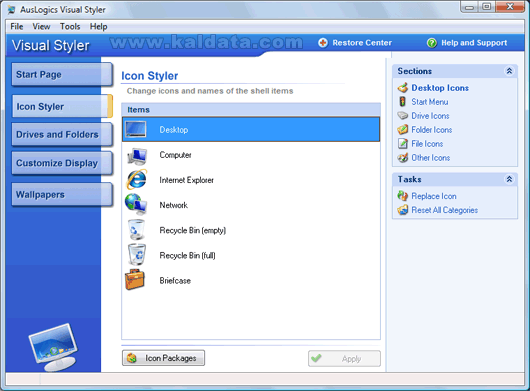The height and width of the screenshot is (391, 530).
Task: Switch to Wallpapers section
Action: (62, 195)
